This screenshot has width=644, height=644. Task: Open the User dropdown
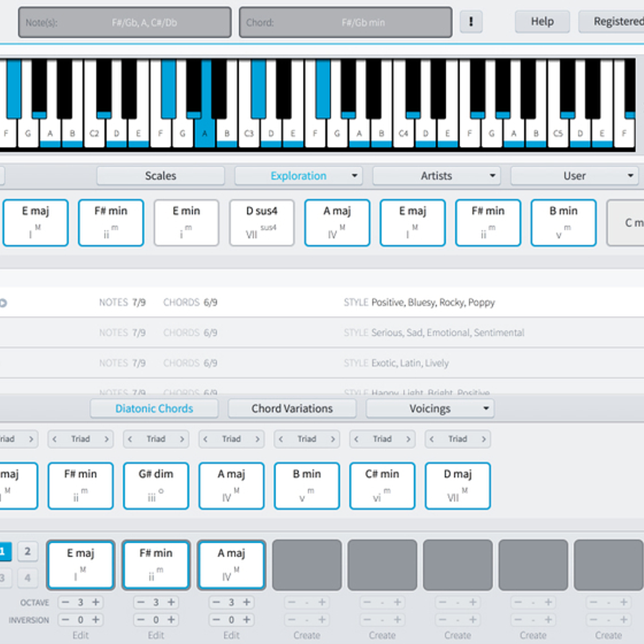[574, 176]
